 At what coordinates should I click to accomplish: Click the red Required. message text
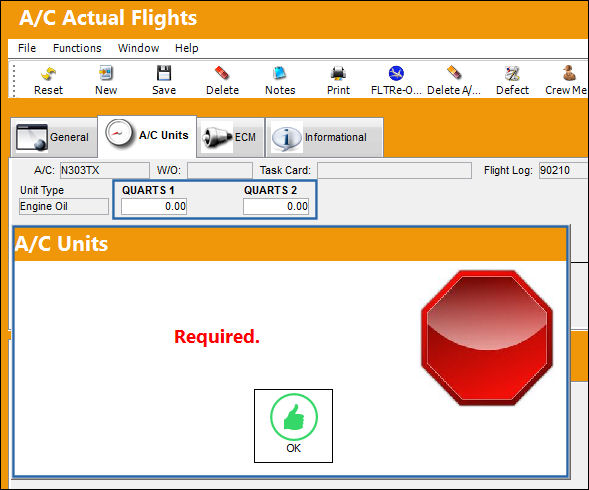[217, 337]
